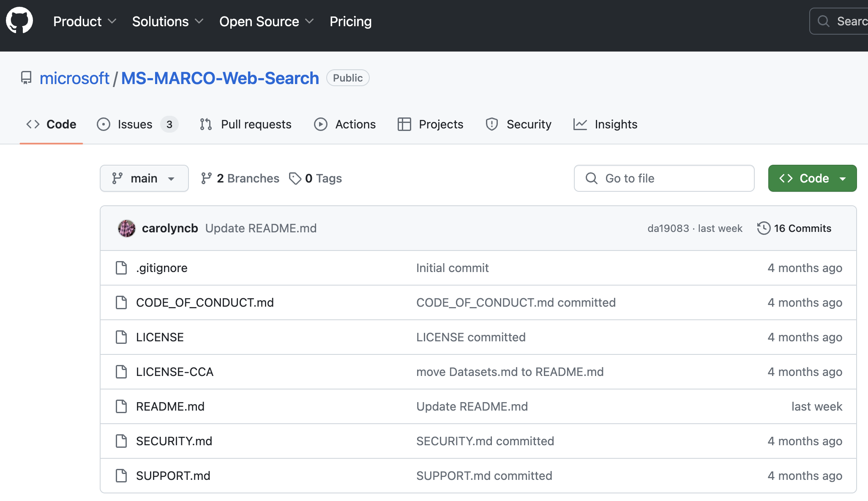The width and height of the screenshot is (868, 501).
Task: Open the main branch selector
Action: point(144,178)
